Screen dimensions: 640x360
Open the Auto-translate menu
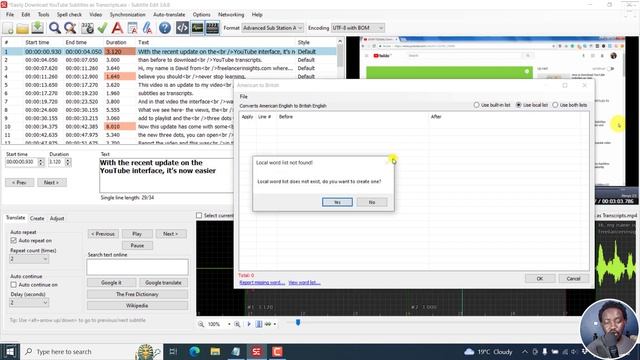[x=169, y=14]
